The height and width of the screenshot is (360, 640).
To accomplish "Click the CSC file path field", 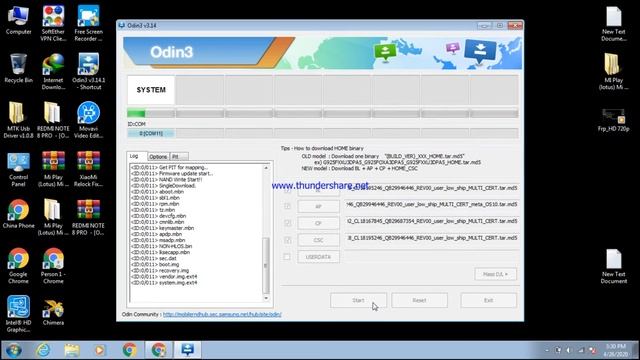I will tap(432, 238).
